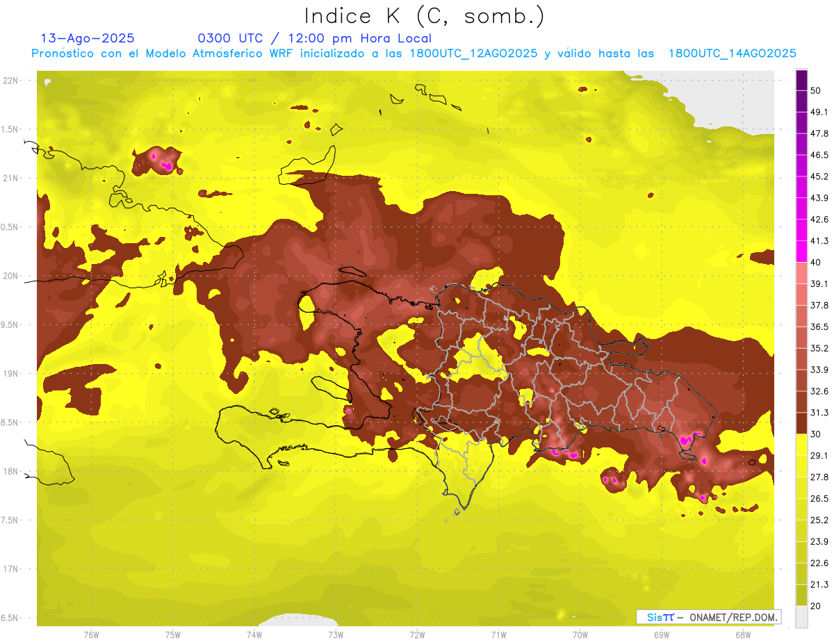Image resolution: width=834 pixels, height=644 pixels.
Task: Click the '0.5N' latitude label
Action: 9,227
